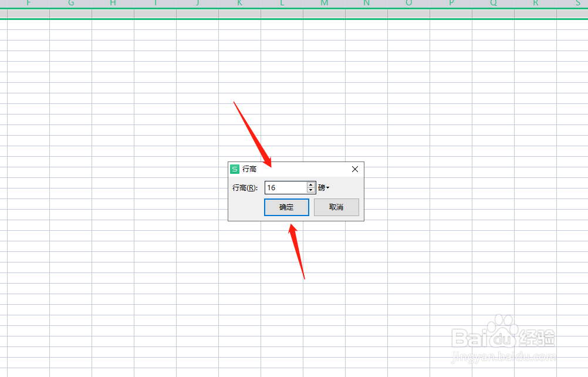Select column F header
The width and height of the screenshot is (588, 377).
(x=29, y=4)
